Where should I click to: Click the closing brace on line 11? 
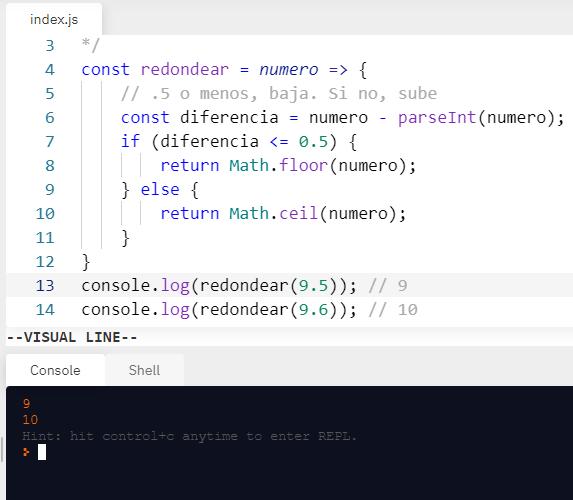(125, 238)
